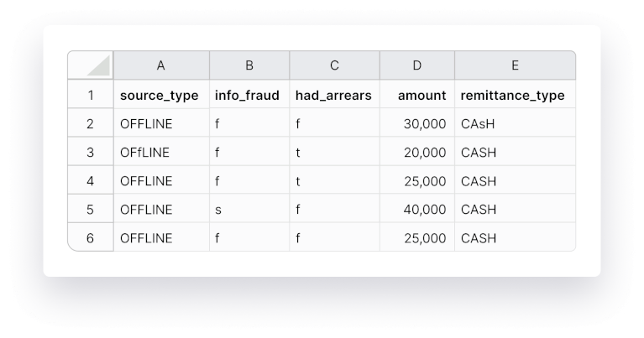Select column B header

249,65
